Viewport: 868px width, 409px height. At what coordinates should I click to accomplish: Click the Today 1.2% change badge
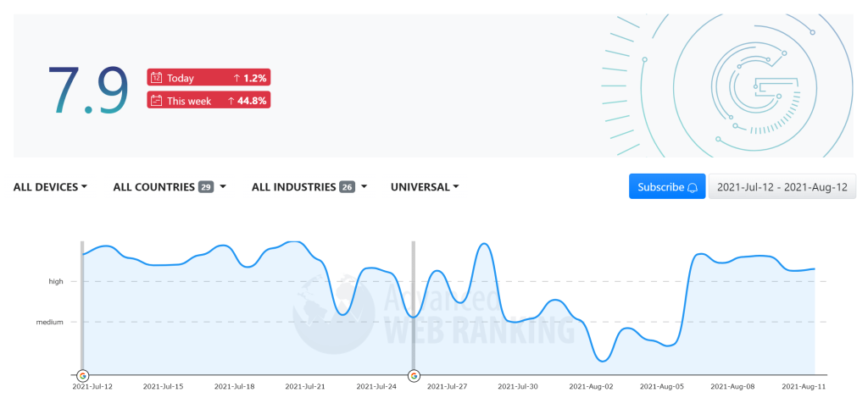point(209,78)
